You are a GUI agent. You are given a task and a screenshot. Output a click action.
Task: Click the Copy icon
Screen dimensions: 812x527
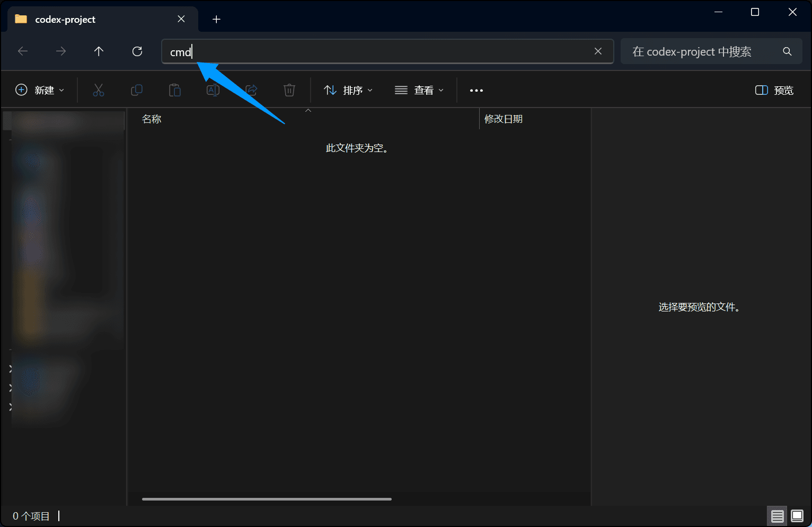(x=137, y=90)
